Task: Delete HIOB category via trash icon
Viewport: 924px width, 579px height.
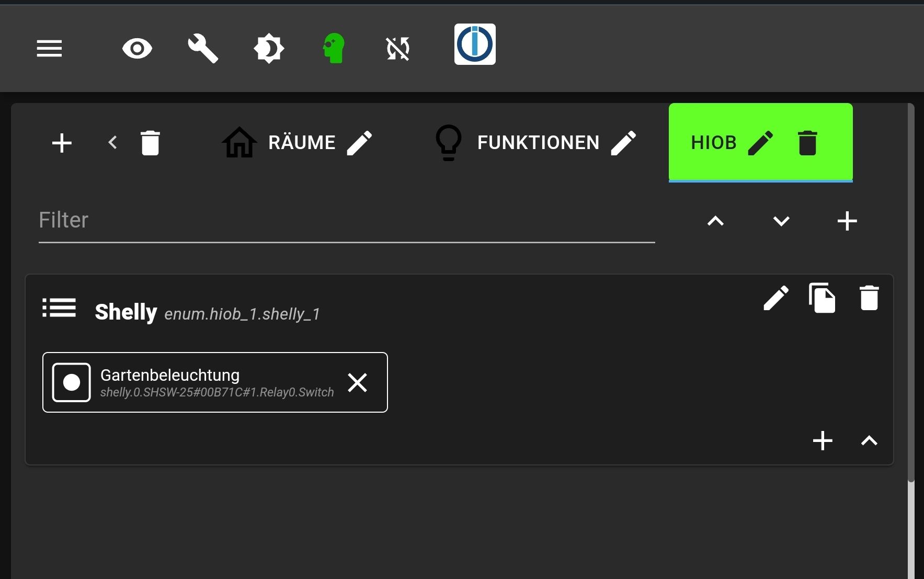Action: 807,143
